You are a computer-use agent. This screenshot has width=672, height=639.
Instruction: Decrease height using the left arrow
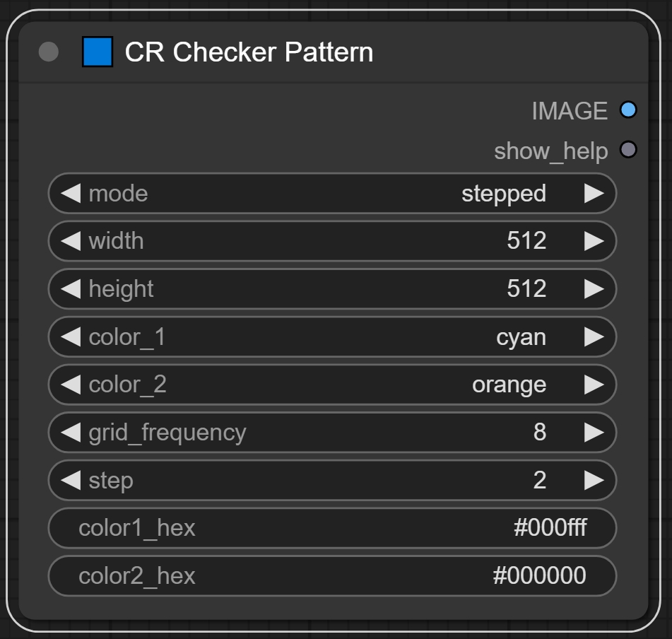tap(71, 289)
